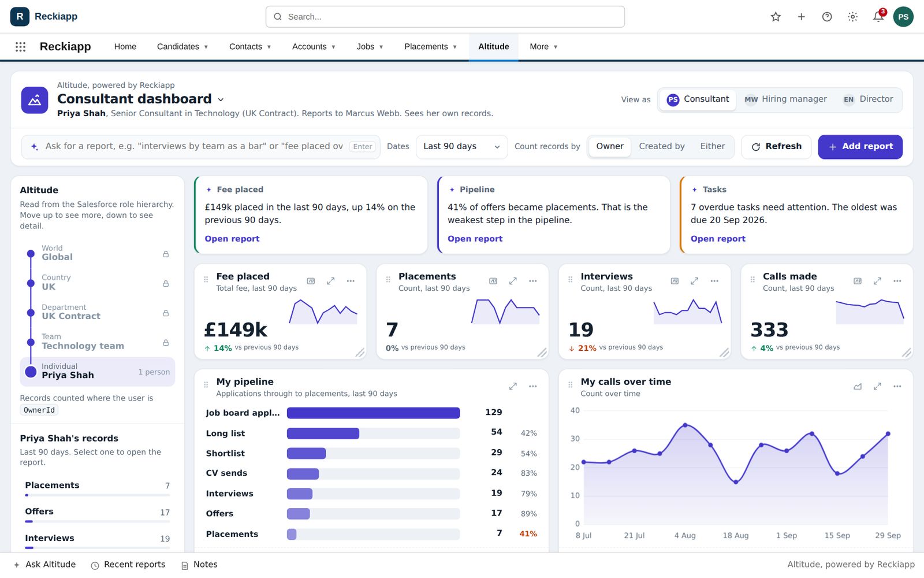
Task: Open the notifications bell
Action: coord(878,17)
